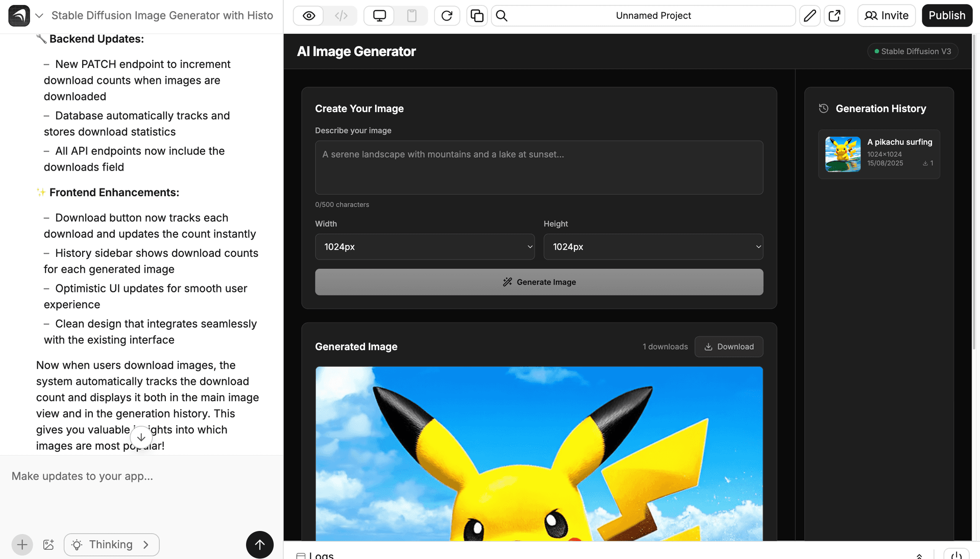
Task: Select the Pikachu surfing history thumbnail
Action: 842,154
